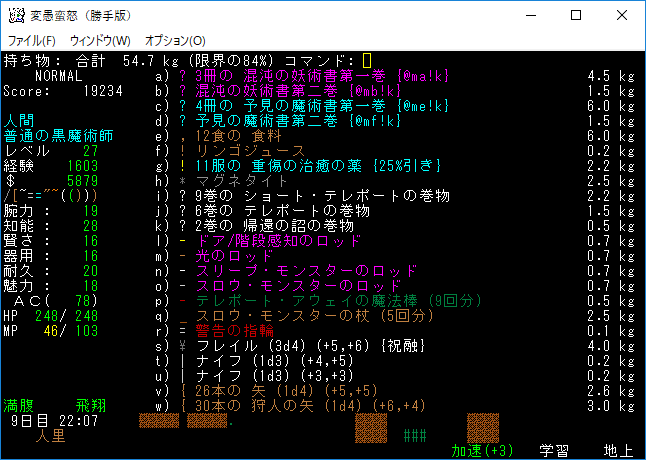Click the = ring glyph beside 警告の指輪
The image size is (646, 460).
(183, 331)
